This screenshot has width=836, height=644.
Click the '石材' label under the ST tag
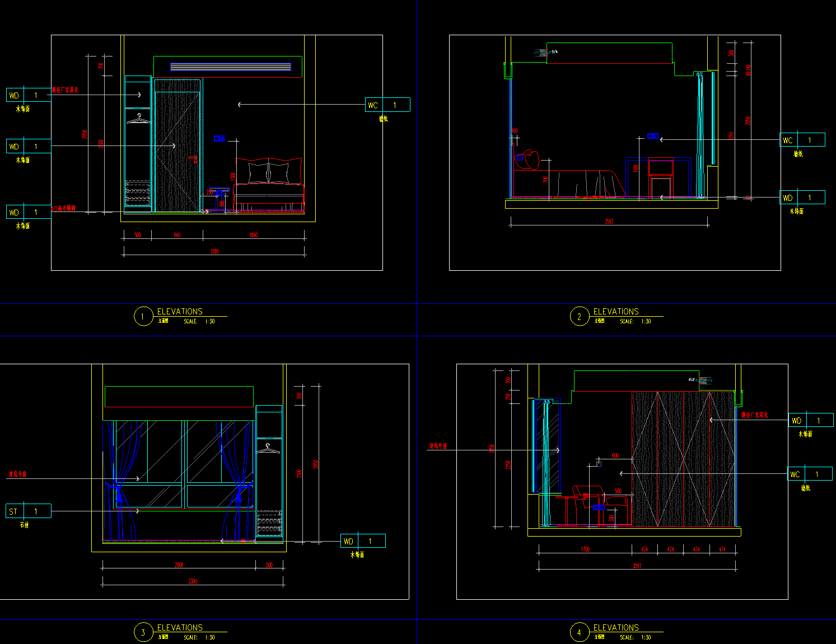click(24, 525)
